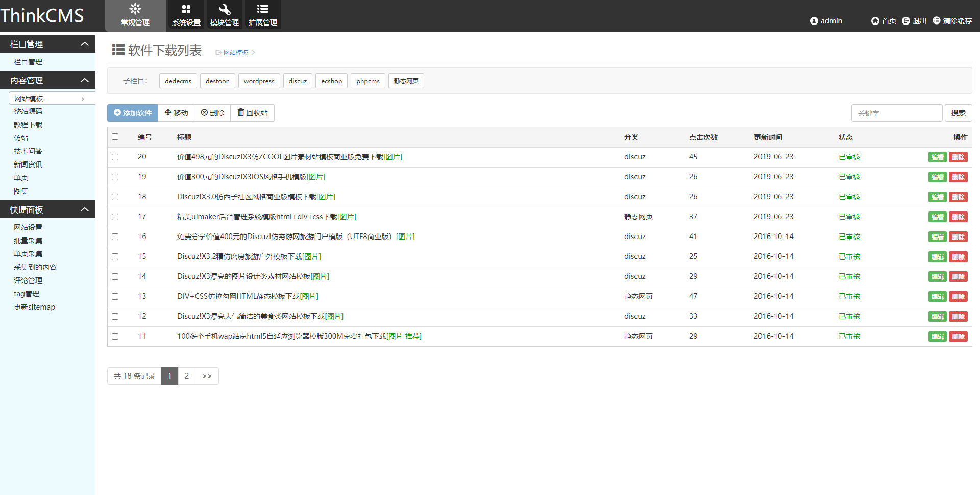Screen dimensions: 980x495
Task: Open 技术问答 in the sidebar
Action: pos(28,151)
